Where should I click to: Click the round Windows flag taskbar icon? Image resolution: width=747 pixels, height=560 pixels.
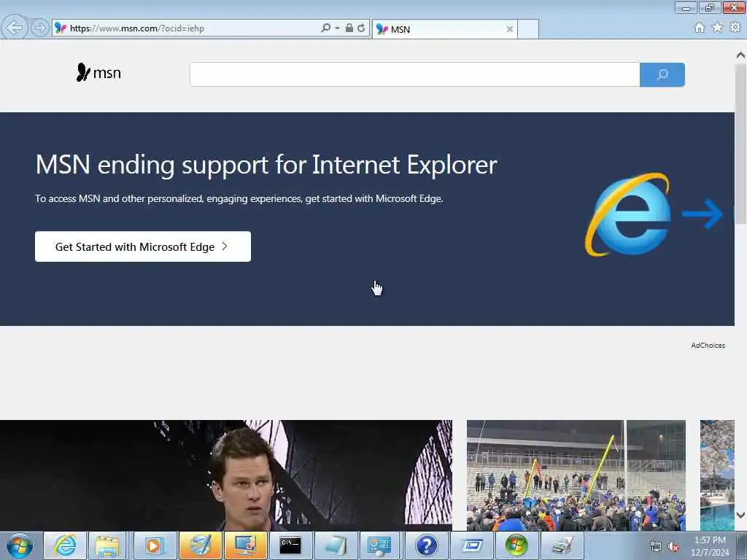516,545
